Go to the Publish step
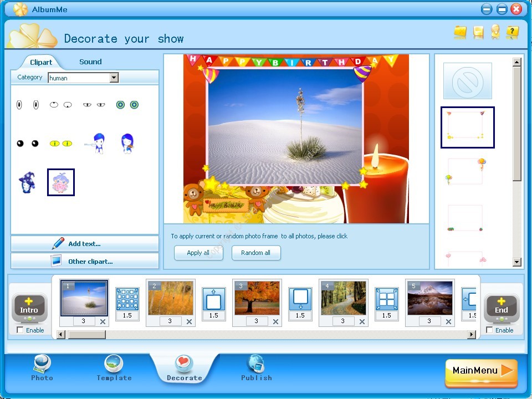 (256, 369)
